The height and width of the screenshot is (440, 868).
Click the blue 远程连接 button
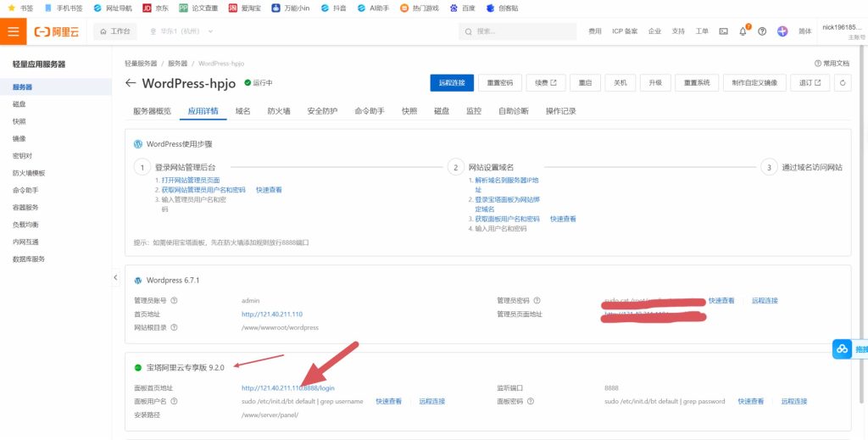(x=452, y=83)
